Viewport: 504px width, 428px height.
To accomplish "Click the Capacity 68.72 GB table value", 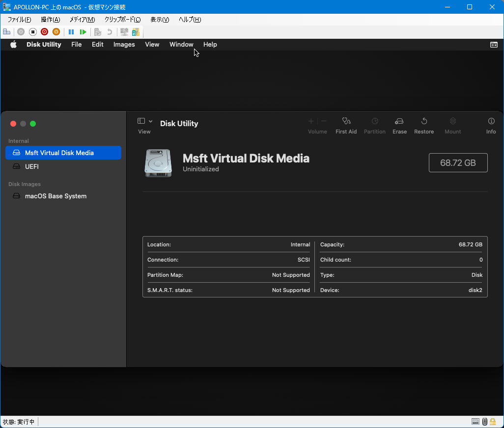I will click(471, 244).
